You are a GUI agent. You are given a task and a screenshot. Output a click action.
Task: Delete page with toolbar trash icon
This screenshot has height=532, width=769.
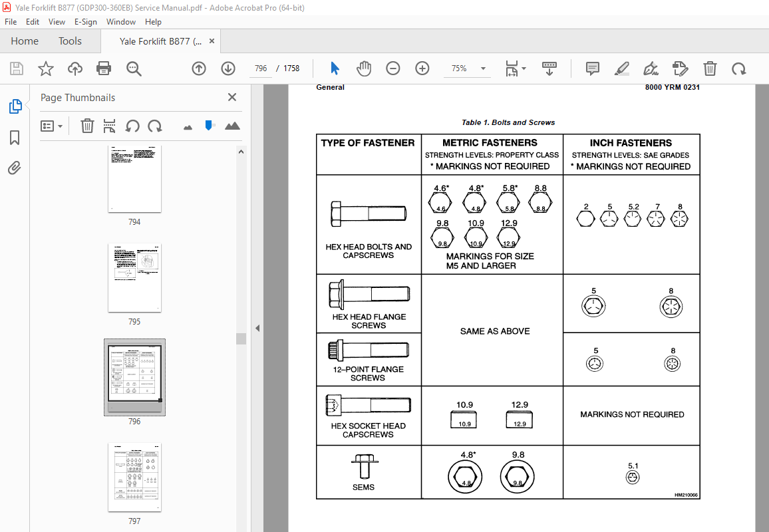pos(710,68)
